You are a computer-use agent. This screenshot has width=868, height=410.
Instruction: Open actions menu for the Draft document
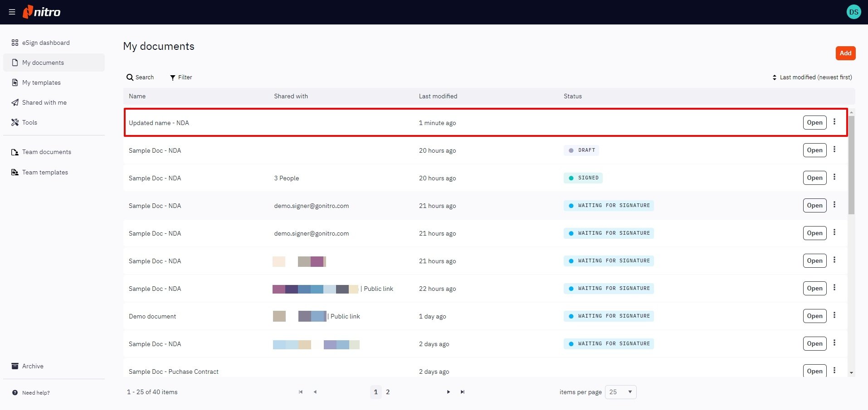834,150
